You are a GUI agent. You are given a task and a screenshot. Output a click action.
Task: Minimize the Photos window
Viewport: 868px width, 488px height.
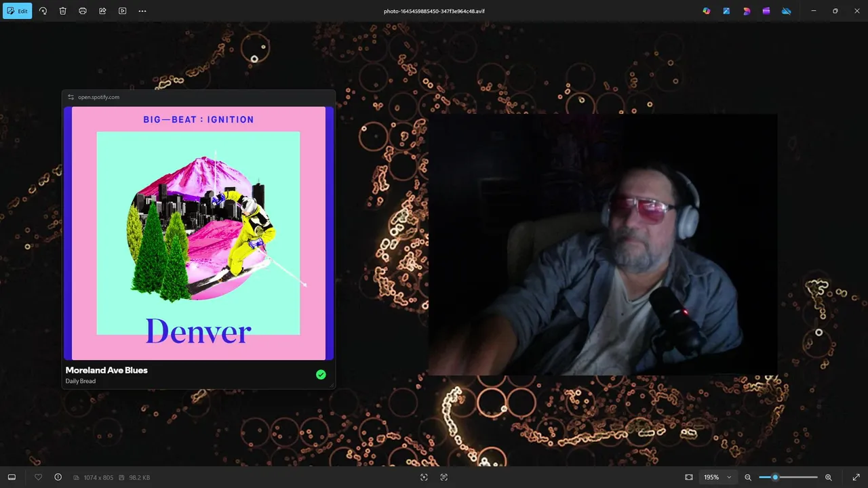click(x=814, y=11)
